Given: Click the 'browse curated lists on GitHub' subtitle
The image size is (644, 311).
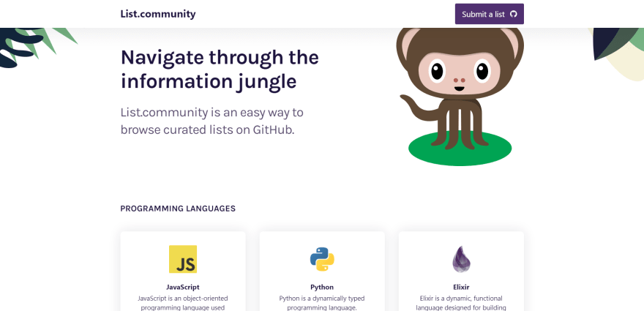Looking at the screenshot, I should coord(212,121).
